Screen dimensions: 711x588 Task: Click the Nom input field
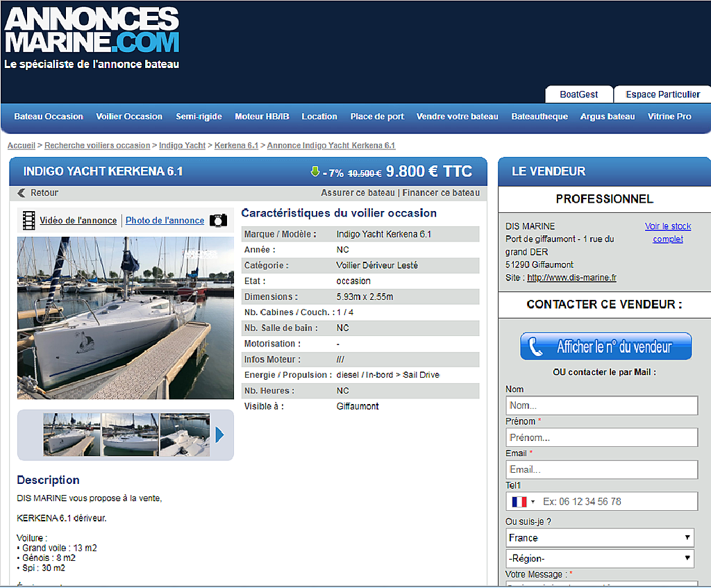[601, 405]
